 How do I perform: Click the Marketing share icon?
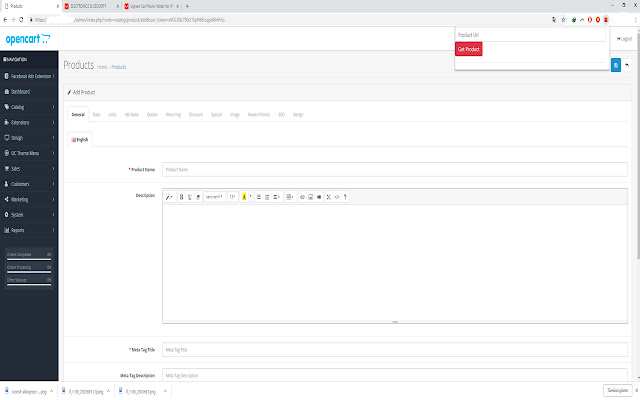[7, 199]
